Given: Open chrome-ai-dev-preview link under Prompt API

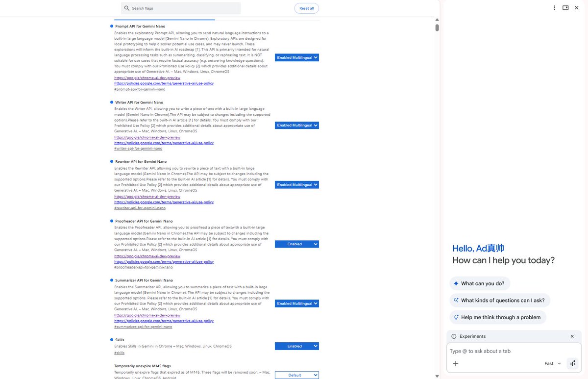Looking at the screenshot, I should 147,78.
